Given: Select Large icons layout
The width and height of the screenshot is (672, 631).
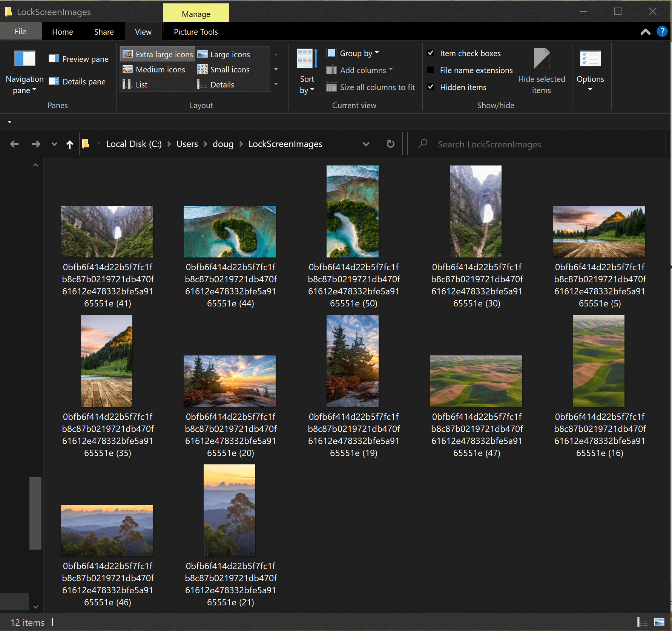Looking at the screenshot, I should (x=224, y=54).
